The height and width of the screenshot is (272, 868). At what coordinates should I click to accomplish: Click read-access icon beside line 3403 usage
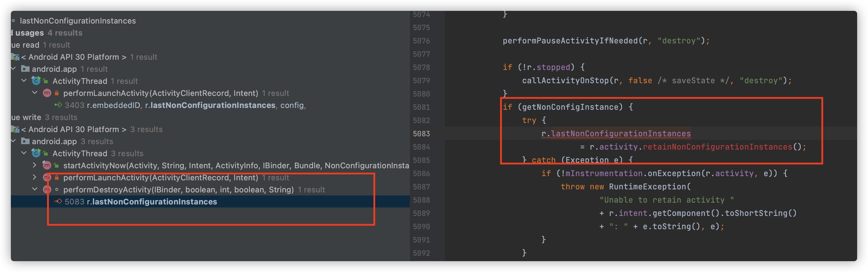58,105
